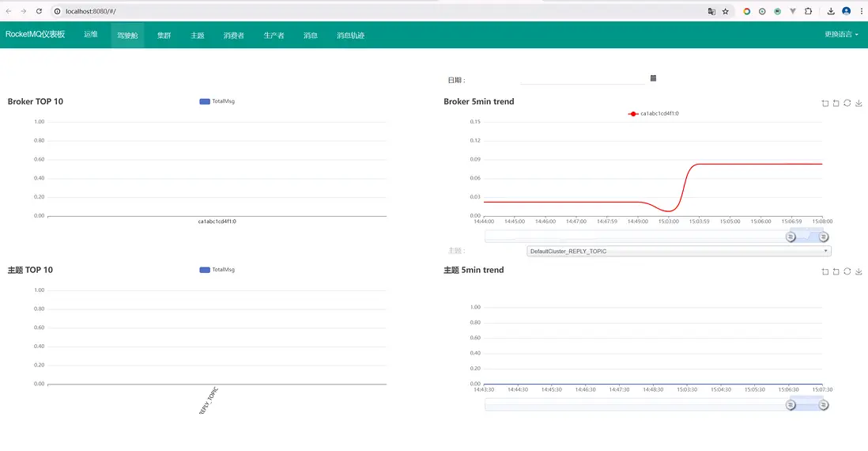The width and height of the screenshot is (868, 451).
Task: Open the 消费者 consumer tab
Action: click(234, 36)
